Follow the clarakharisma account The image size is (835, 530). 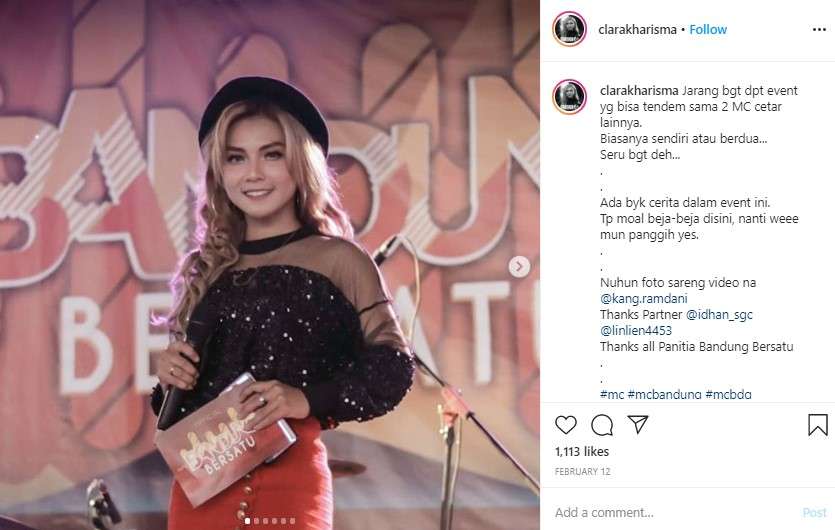[x=708, y=29]
